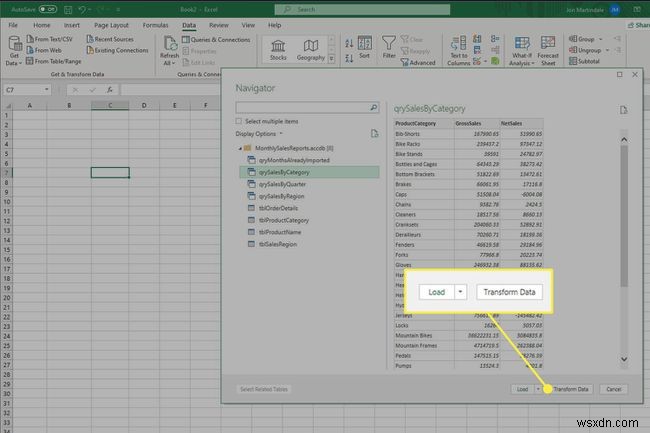
Task: Click the Transform Data button
Action: pos(570,388)
